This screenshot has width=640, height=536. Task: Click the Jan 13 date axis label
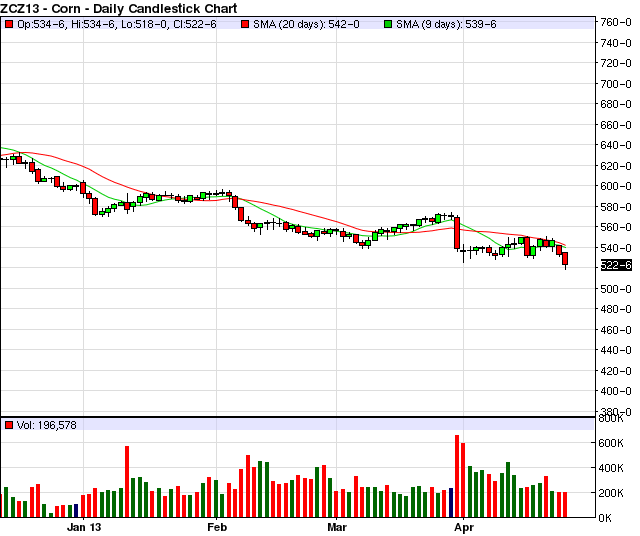click(x=84, y=527)
